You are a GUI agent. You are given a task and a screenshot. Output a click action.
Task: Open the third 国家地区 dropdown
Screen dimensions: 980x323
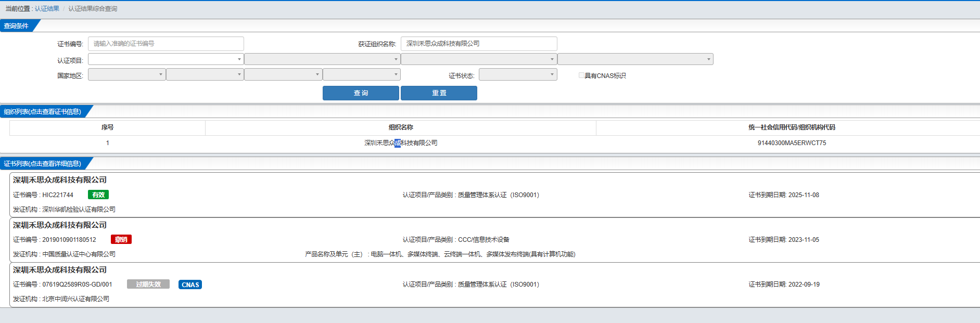point(283,74)
